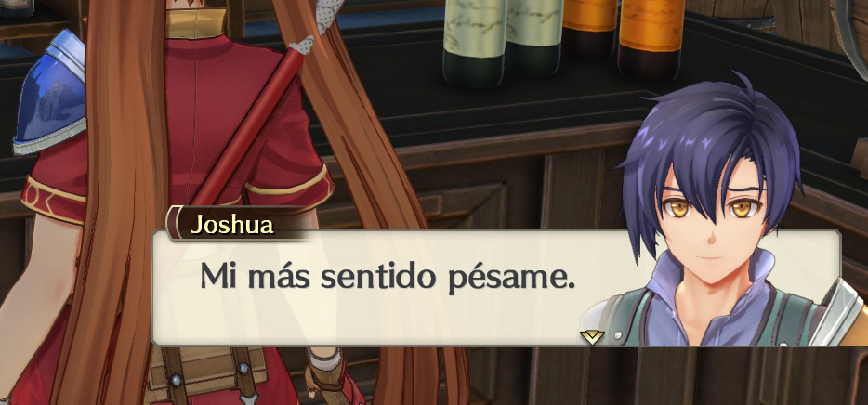868x405 pixels.
Task: Click the rightmost orange-labeled bottle
Action: point(651,39)
